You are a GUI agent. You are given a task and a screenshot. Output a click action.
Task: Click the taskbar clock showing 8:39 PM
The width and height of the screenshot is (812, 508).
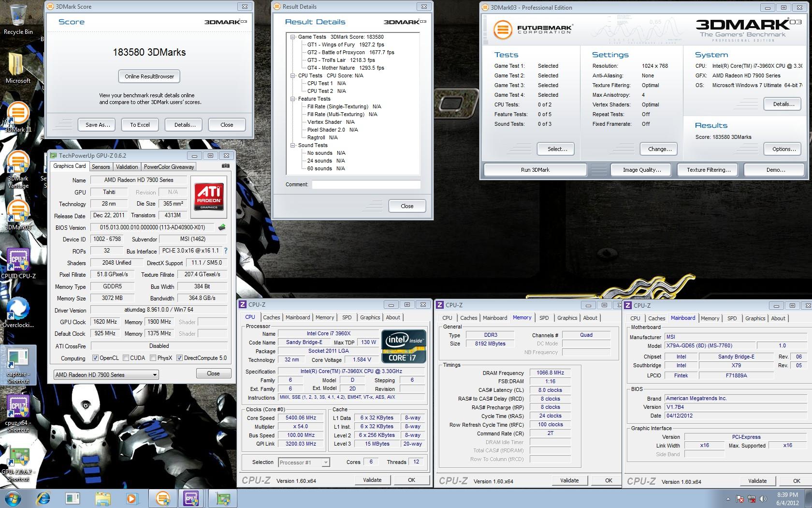(788, 499)
